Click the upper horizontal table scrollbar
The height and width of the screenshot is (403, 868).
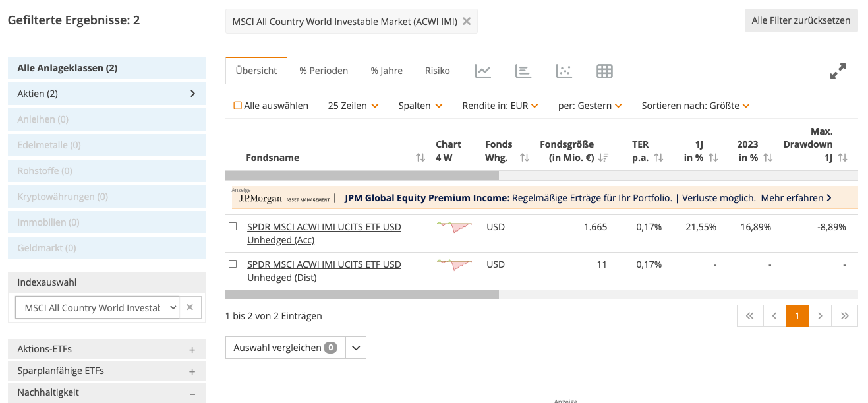point(362,175)
